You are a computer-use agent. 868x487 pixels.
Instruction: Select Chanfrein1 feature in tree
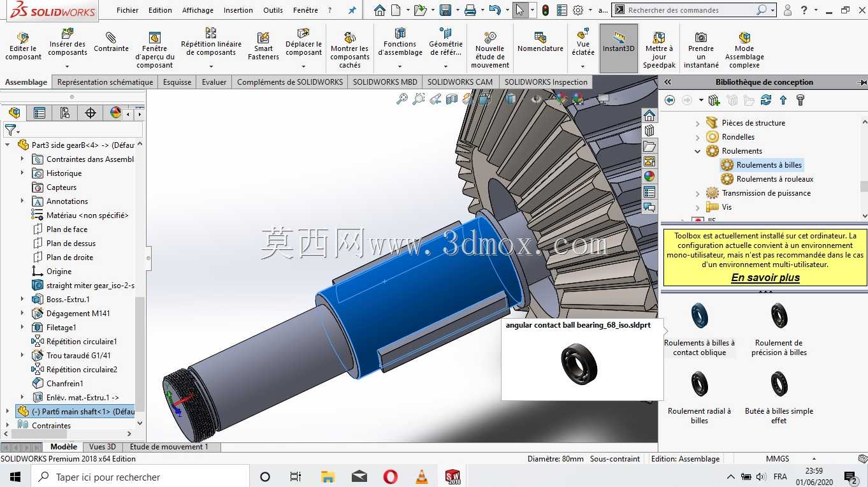pos(65,383)
